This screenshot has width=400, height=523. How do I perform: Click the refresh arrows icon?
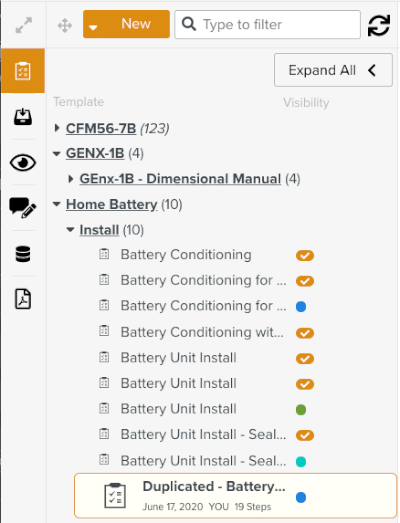tap(379, 25)
